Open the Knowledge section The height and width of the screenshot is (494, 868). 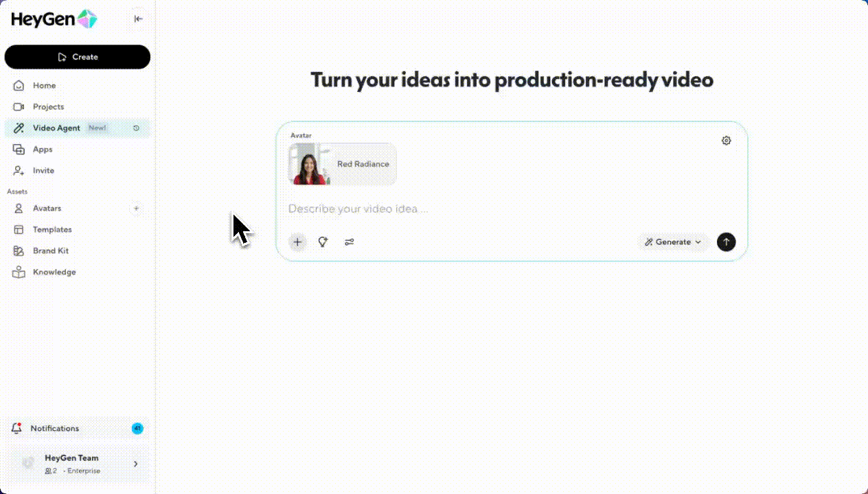tap(54, 272)
